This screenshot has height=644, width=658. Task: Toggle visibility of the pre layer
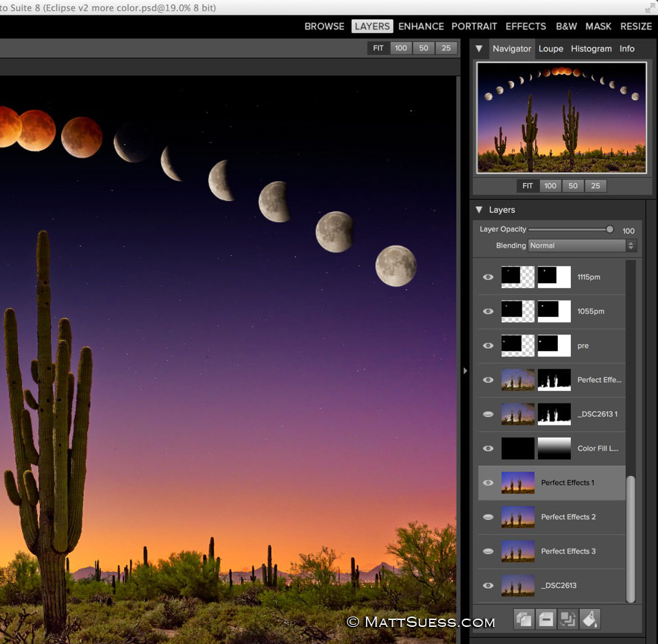(x=488, y=346)
